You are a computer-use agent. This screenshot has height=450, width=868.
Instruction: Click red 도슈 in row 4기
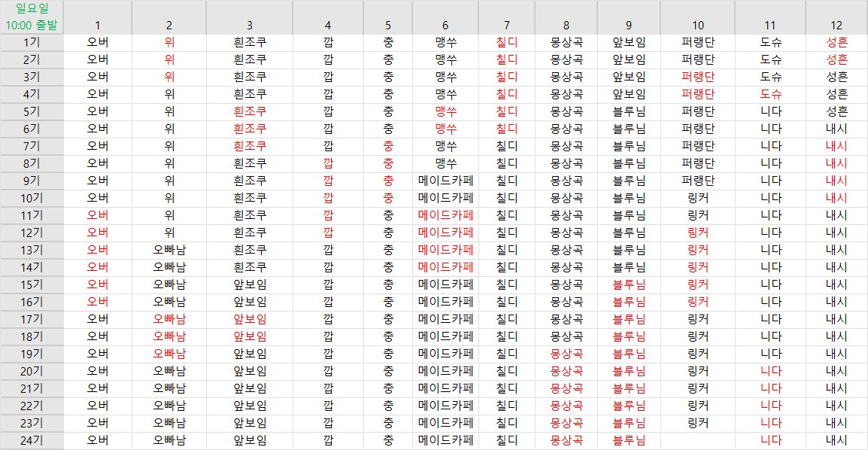770,94
